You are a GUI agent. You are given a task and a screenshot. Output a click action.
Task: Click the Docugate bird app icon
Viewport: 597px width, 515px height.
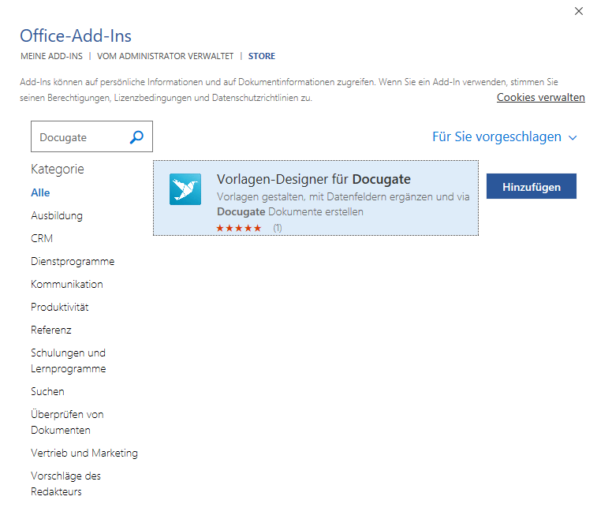pyautogui.click(x=185, y=189)
